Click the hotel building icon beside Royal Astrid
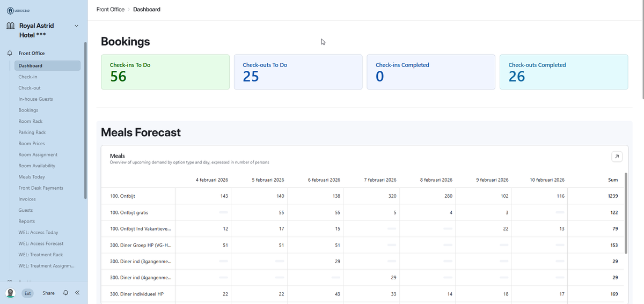 [x=10, y=26]
